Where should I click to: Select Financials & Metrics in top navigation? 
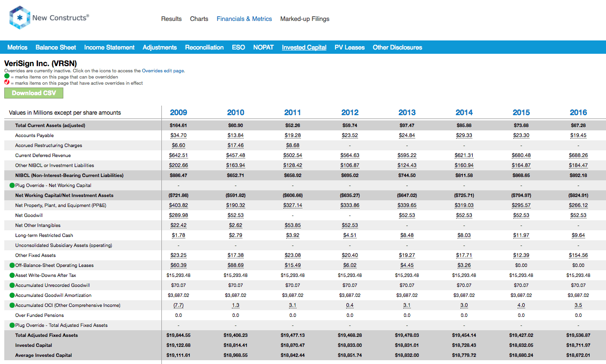[244, 19]
